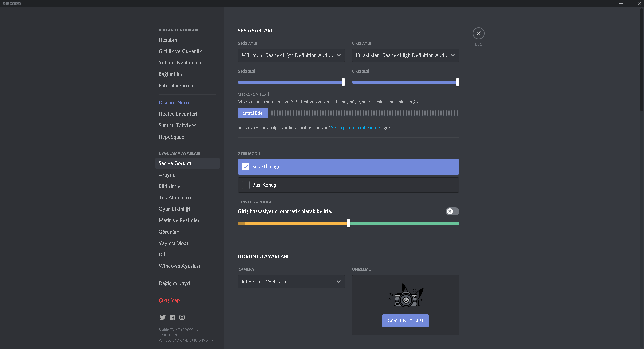This screenshot has width=644, height=349.
Task: Select Metin ve Resimler settings
Action: pyautogui.click(x=187, y=220)
